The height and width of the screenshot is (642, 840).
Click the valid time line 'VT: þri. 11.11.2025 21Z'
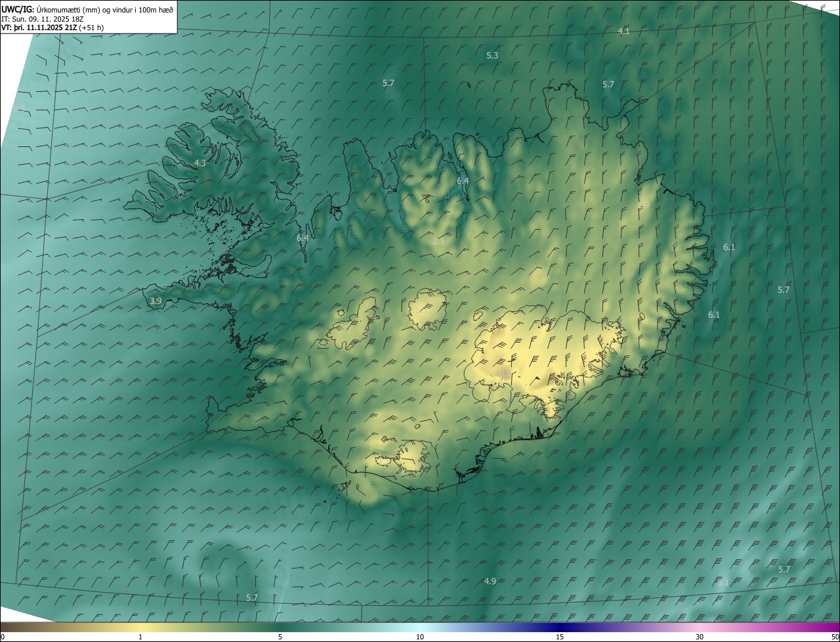[x=39, y=28]
